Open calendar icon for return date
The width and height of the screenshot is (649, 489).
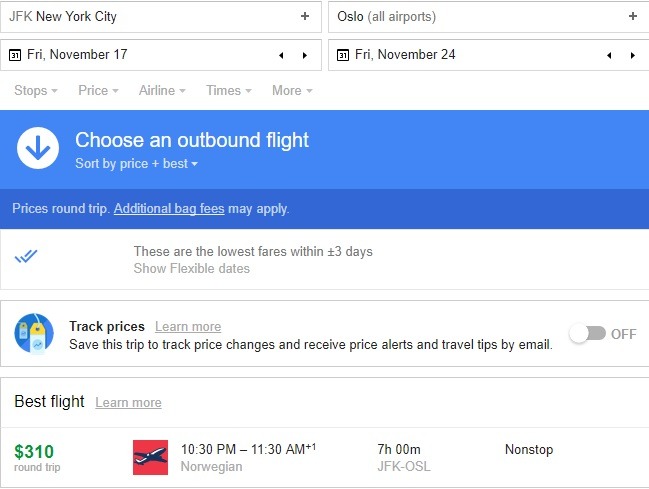coord(343,55)
